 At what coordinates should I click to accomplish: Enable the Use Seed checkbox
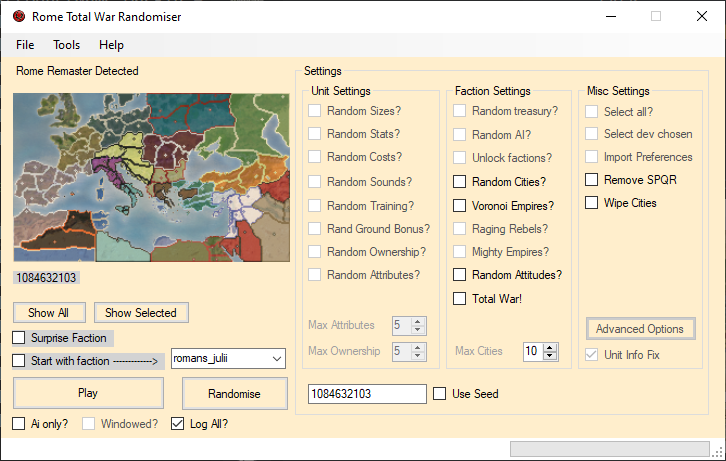point(439,394)
